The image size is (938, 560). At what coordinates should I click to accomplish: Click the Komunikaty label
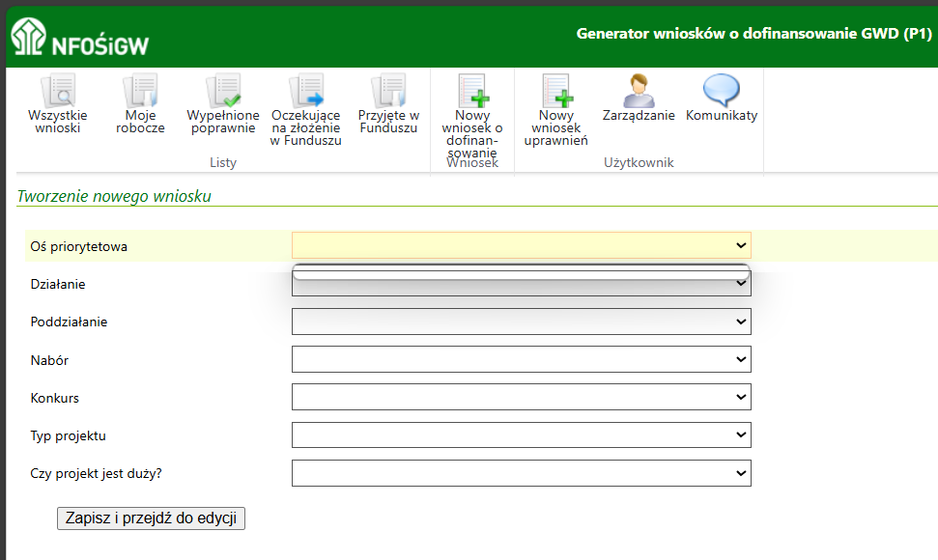pyautogui.click(x=722, y=115)
